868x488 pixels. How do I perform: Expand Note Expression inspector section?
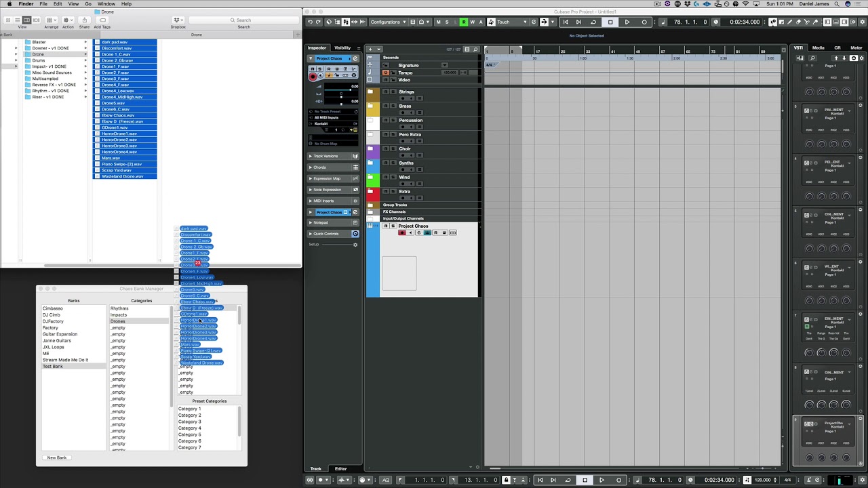[x=334, y=190]
